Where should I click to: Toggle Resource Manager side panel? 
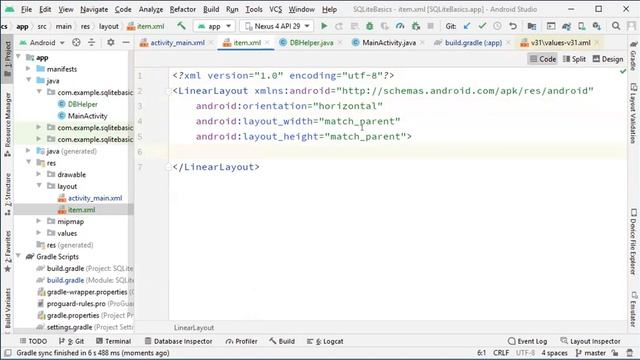(7, 124)
